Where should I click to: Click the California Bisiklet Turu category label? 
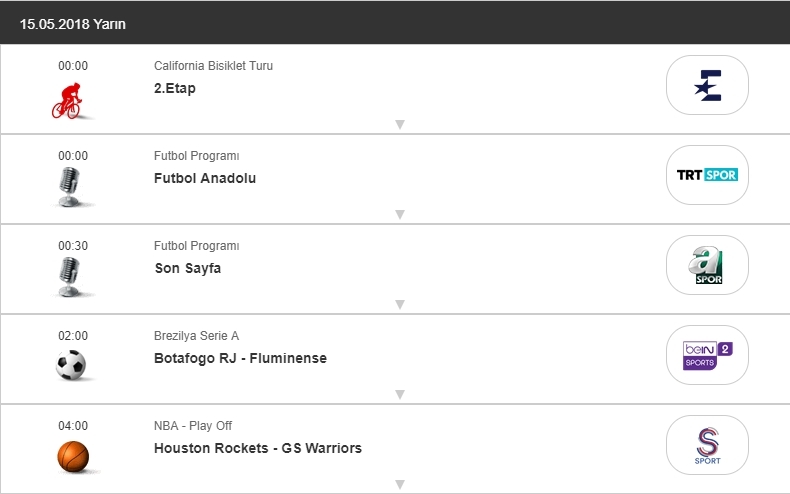pos(213,66)
